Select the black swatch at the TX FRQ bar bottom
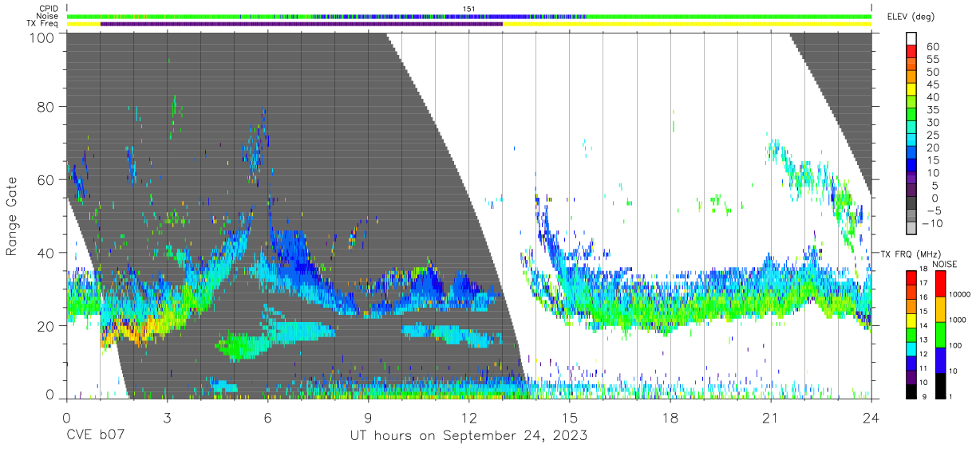 911,390
